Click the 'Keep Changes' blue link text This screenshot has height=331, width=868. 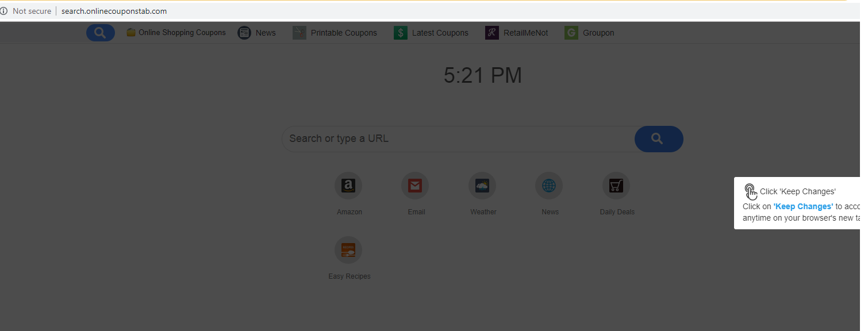point(803,206)
